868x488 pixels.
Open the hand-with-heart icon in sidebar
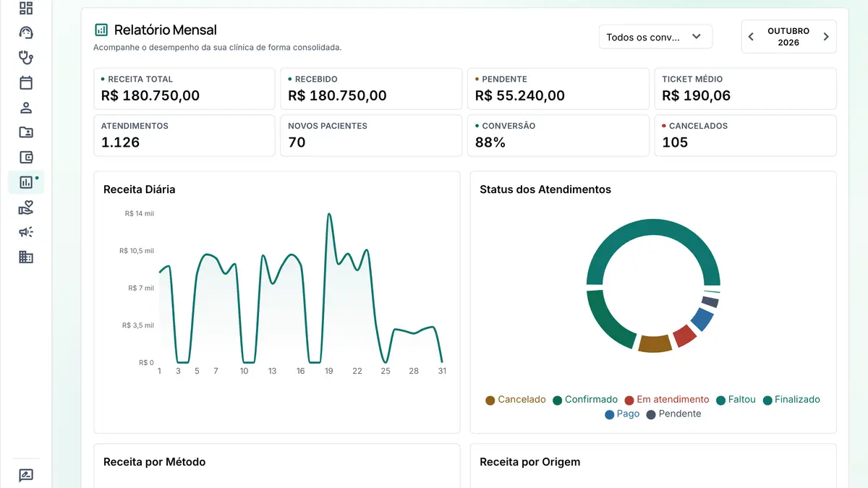(26, 208)
